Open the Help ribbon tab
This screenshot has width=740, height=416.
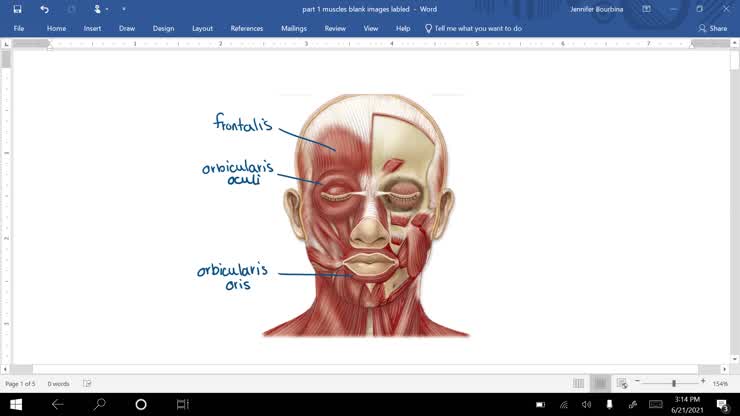point(403,28)
